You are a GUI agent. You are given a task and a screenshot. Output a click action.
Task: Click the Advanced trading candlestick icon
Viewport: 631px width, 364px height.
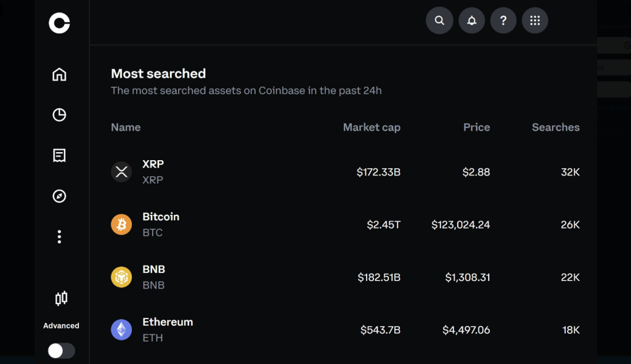pyautogui.click(x=61, y=299)
